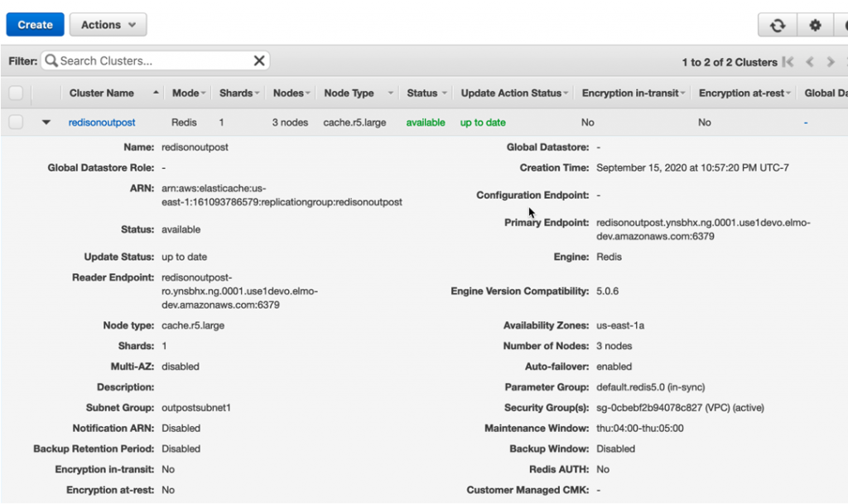848x504 pixels.
Task: Click the 'outpostsubnet1' subnet group value
Action: click(195, 407)
